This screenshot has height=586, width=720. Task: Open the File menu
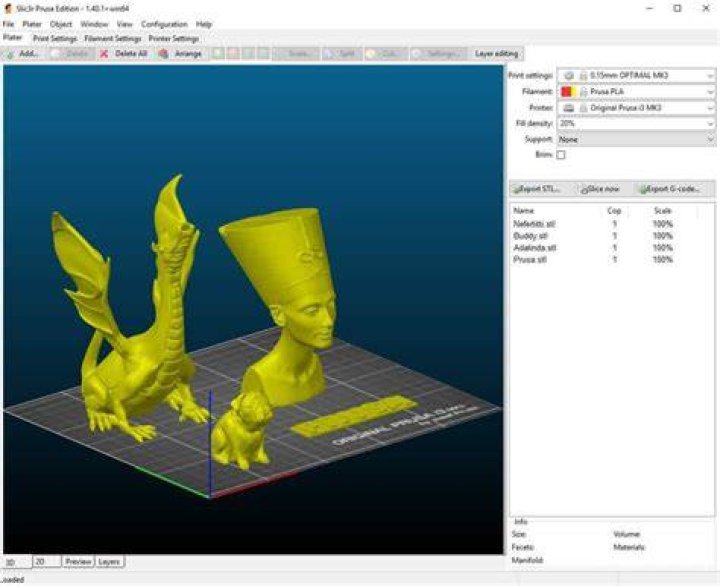(x=8, y=24)
